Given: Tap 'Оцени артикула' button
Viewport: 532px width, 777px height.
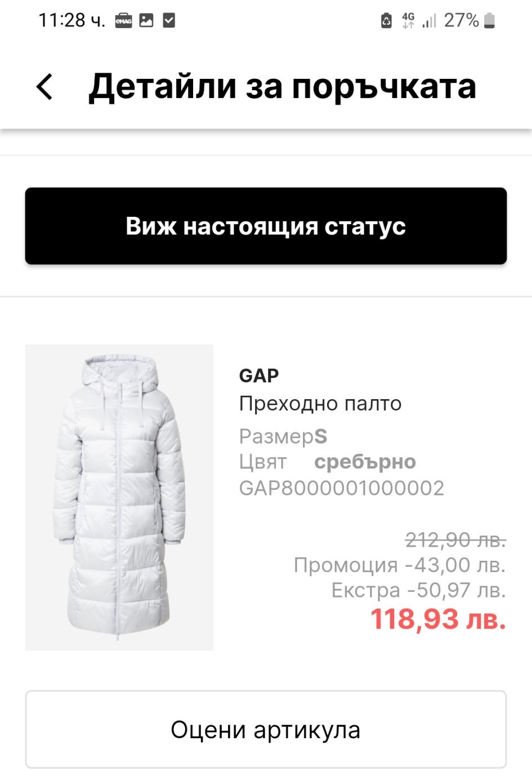Looking at the screenshot, I should coord(266,730).
